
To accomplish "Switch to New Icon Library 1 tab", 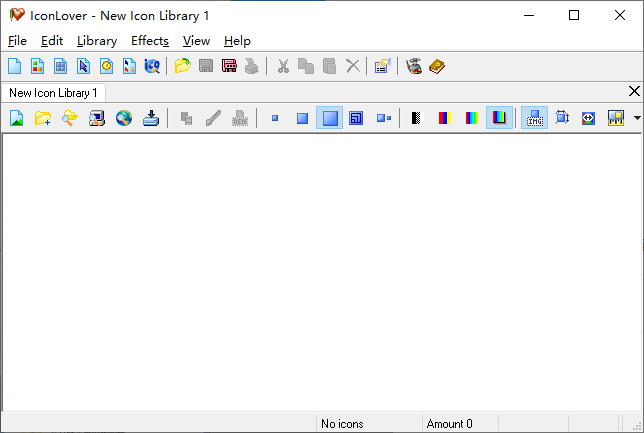I will pyautogui.click(x=53, y=93).
